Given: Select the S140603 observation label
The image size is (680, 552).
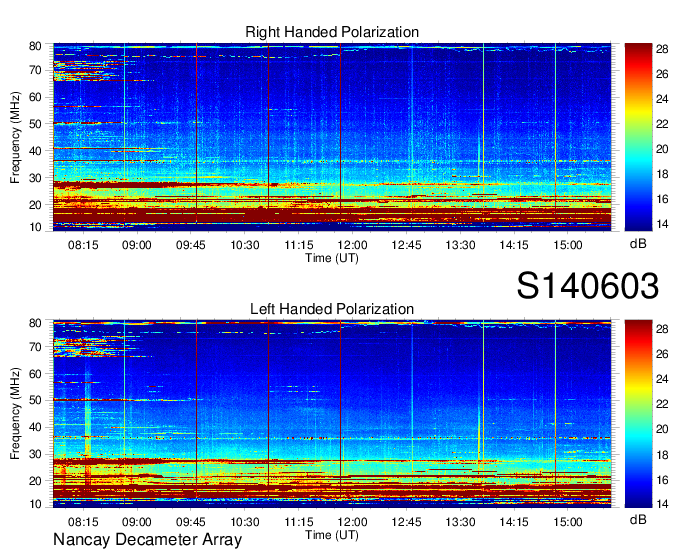Looking at the screenshot, I should tap(588, 286).
